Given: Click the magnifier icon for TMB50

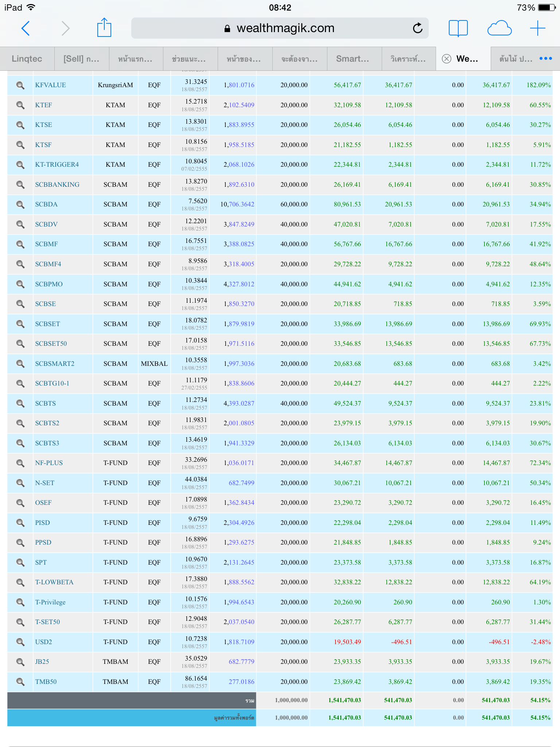Looking at the screenshot, I should click(20, 682).
